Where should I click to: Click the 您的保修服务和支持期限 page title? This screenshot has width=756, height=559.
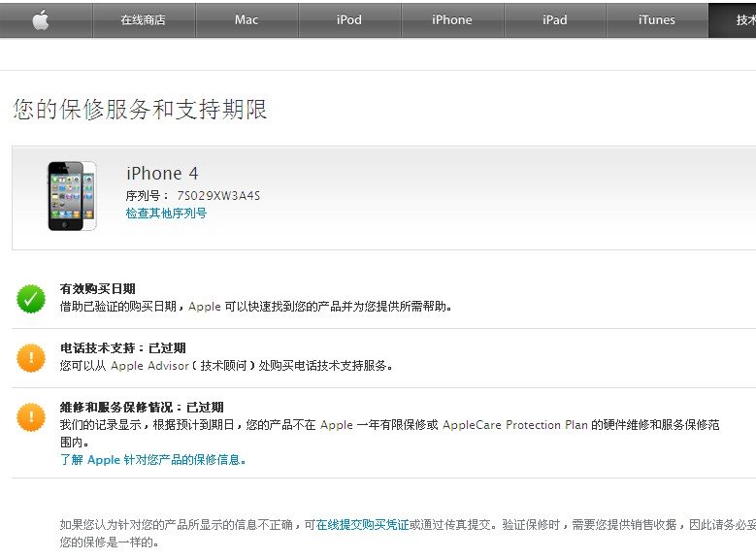140,110
